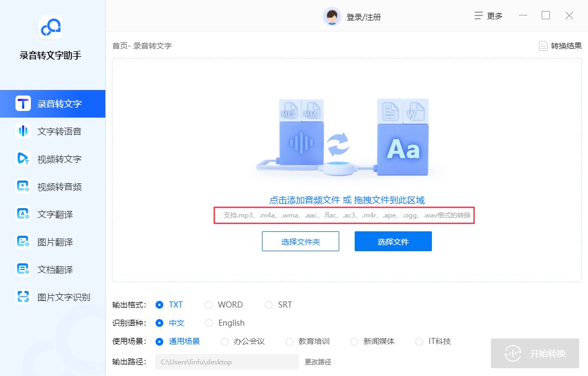Open the 文字转语音 feature
588x376 pixels.
click(52, 131)
